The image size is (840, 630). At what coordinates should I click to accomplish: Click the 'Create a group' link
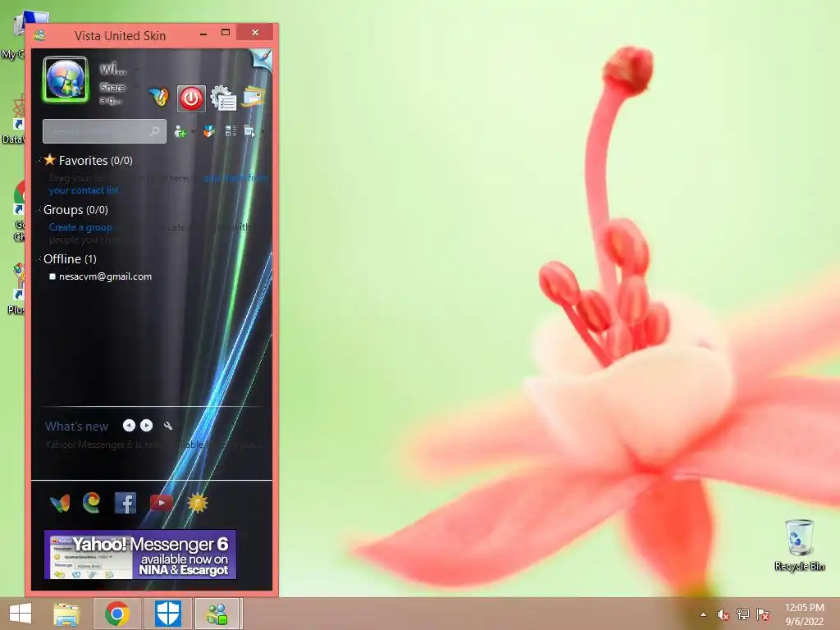click(x=80, y=227)
